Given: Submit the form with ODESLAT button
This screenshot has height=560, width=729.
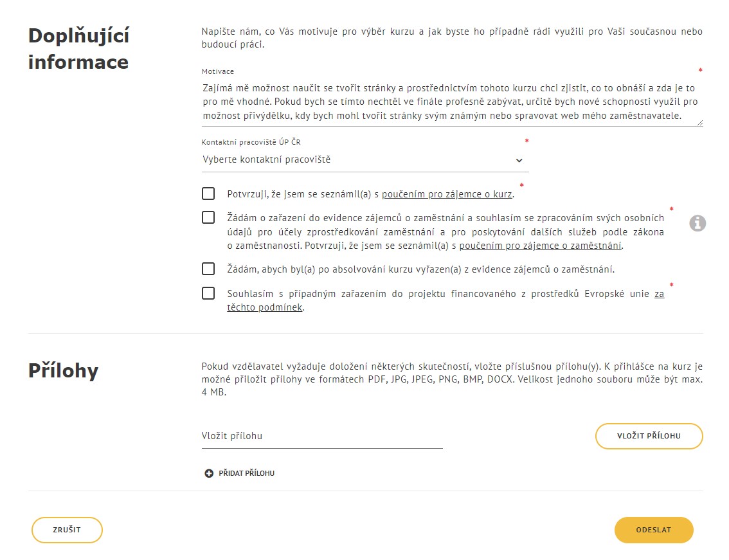Looking at the screenshot, I should (654, 530).
